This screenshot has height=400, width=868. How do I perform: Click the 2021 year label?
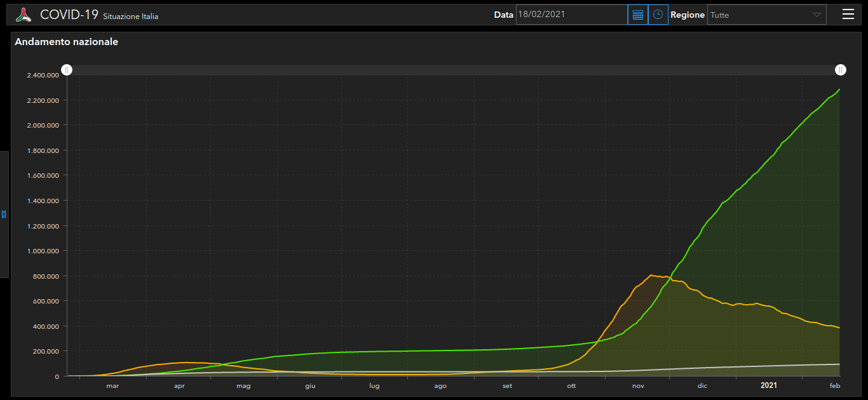769,385
